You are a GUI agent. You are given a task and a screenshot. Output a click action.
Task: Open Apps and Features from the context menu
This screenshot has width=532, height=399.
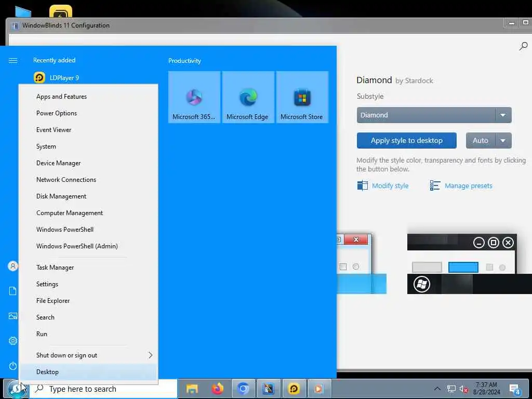88,97
